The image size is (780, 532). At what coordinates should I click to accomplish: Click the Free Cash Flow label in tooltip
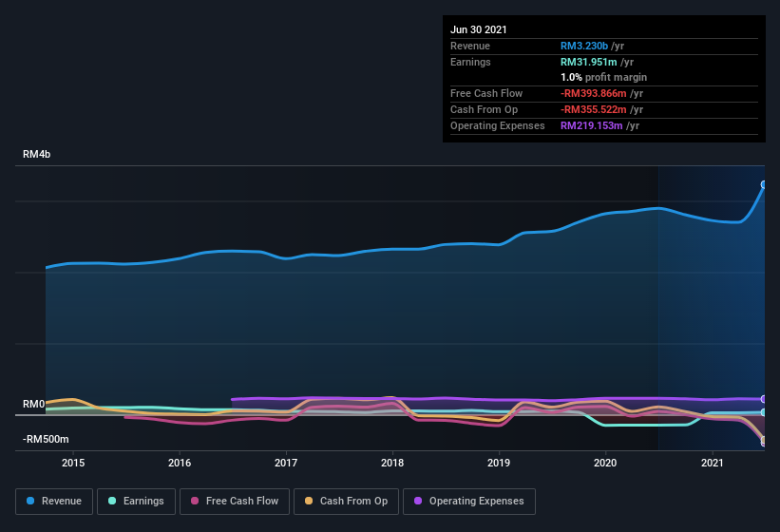click(x=486, y=93)
